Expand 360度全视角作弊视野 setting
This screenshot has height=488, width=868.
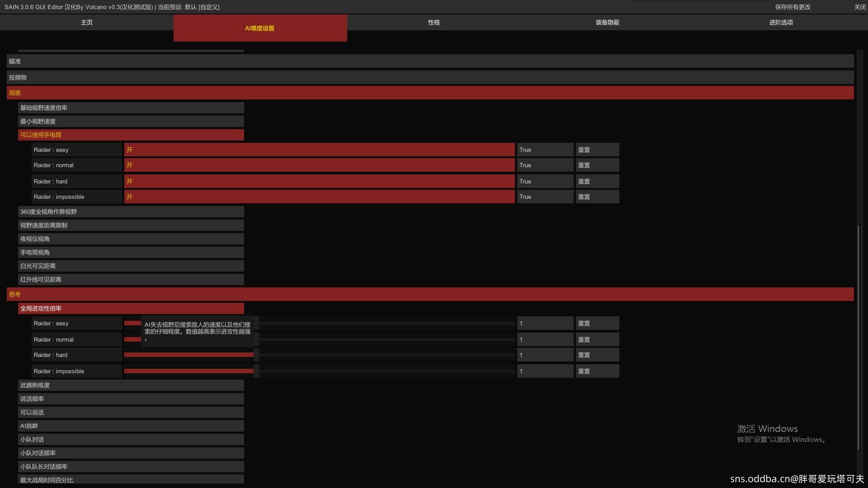tap(131, 211)
